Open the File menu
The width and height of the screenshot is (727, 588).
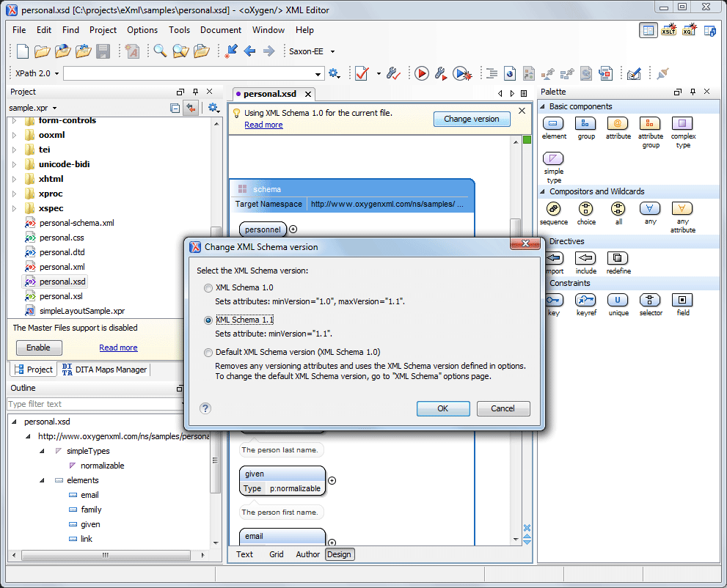pyautogui.click(x=19, y=30)
